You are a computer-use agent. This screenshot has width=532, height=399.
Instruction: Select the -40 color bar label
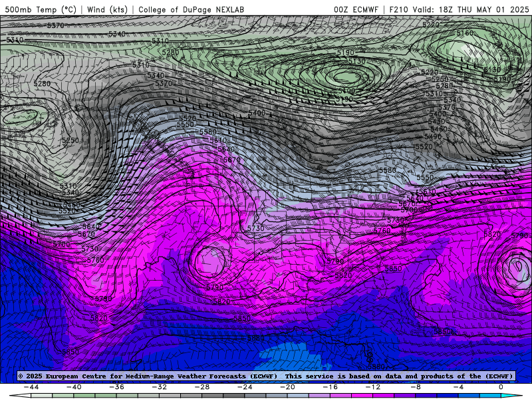(x=74, y=387)
